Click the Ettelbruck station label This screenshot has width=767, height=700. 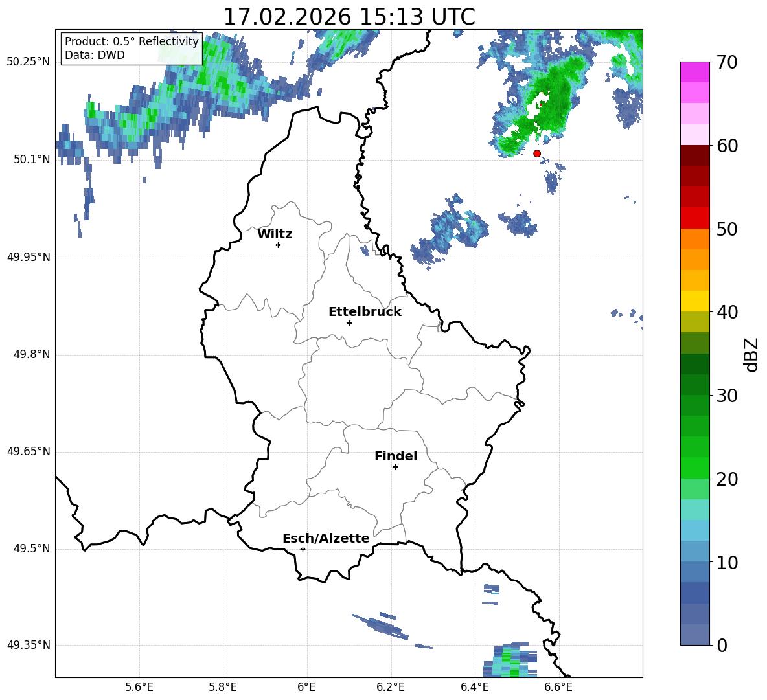365,312
